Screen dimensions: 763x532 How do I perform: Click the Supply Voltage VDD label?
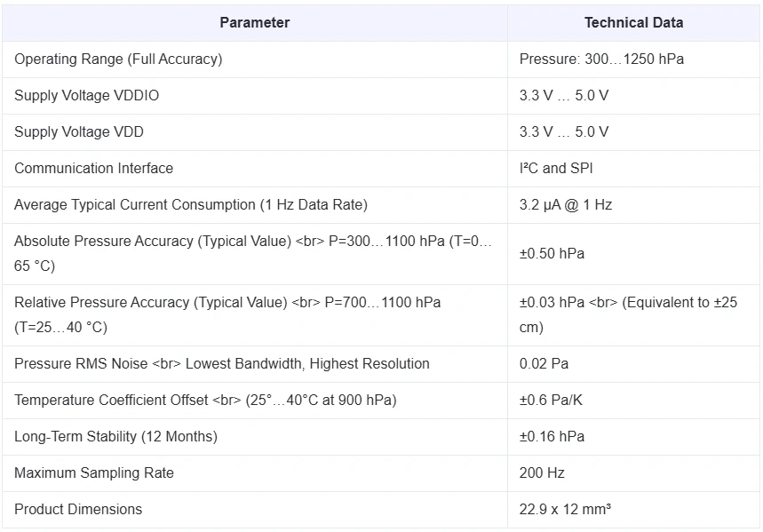pyautogui.click(x=79, y=132)
